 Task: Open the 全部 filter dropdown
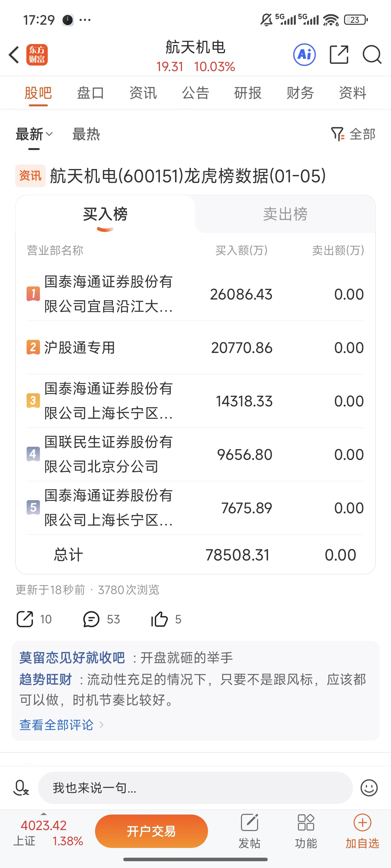pyautogui.click(x=353, y=135)
